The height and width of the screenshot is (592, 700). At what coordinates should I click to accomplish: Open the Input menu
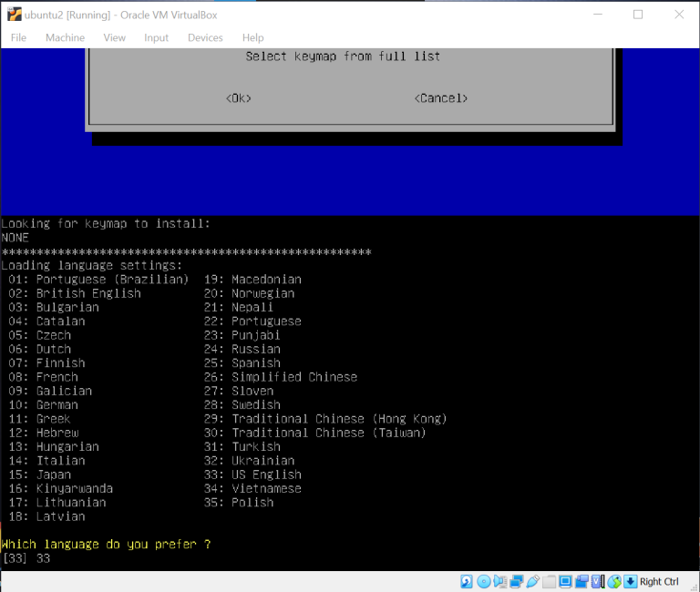(156, 37)
